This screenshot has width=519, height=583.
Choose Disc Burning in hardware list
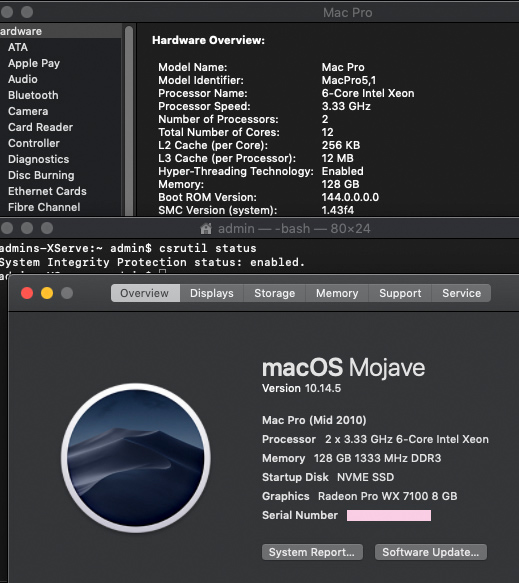pos(41,175)
